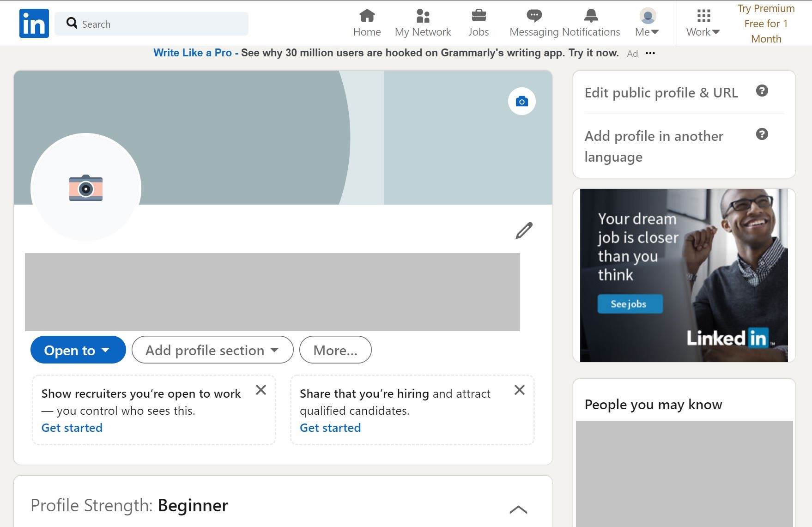812x527 pixels.
Task: Open the Home feed icon
Action: tap(367, 16)
